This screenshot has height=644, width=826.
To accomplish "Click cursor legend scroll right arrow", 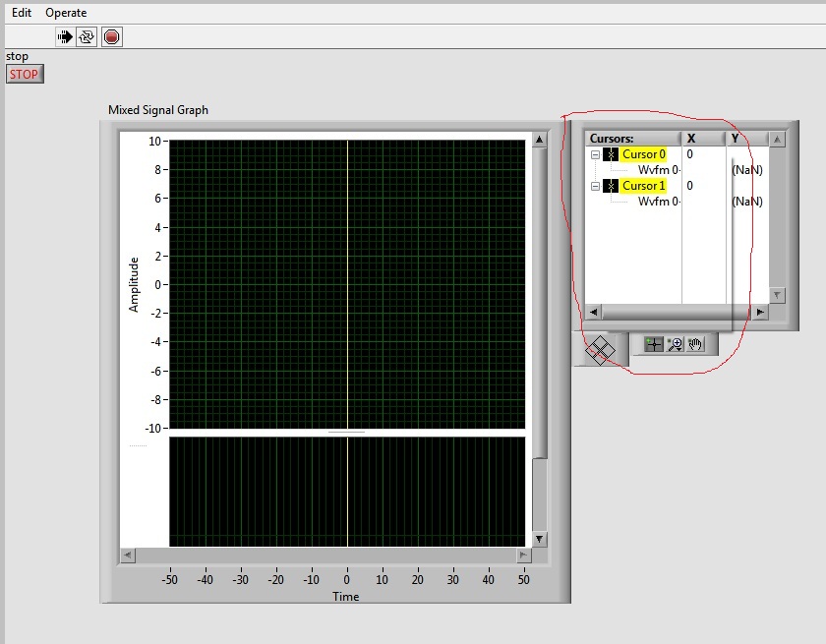I will 761,312.
